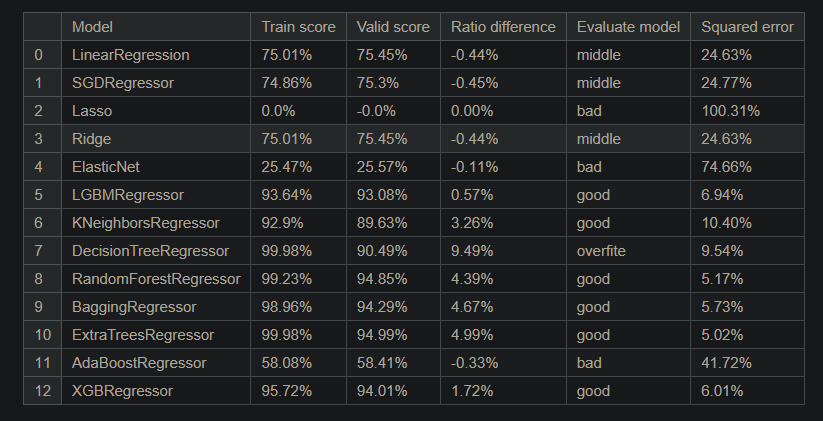Click the Train score column header

298,27
